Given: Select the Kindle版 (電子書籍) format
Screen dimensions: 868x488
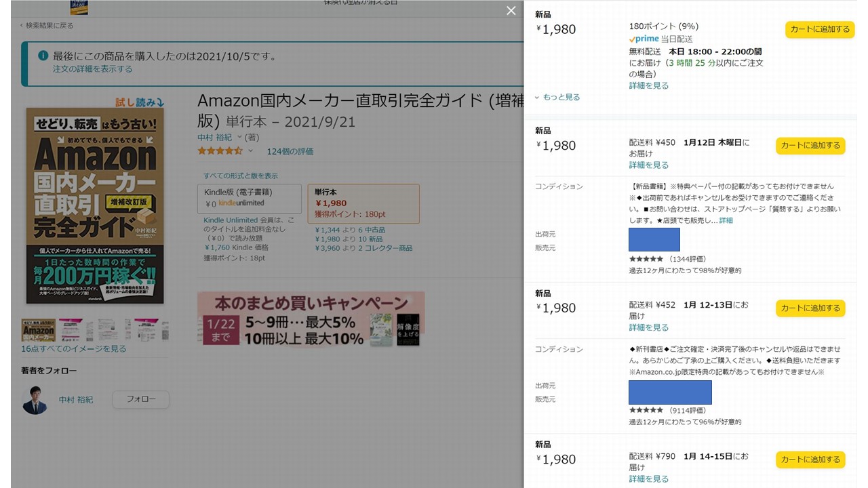Looking at the screenshot, I should [x=250, y=198].
